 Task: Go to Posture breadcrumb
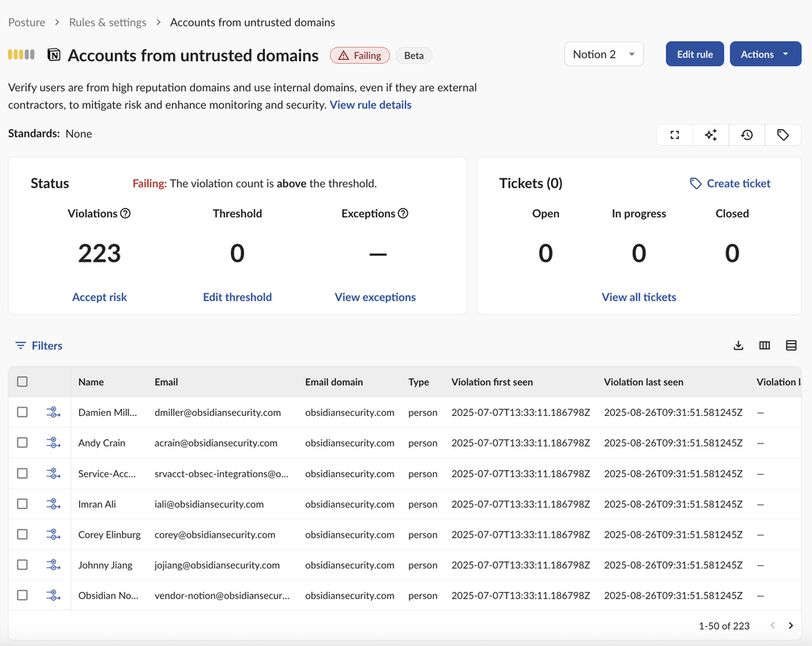tap(27, 23)
